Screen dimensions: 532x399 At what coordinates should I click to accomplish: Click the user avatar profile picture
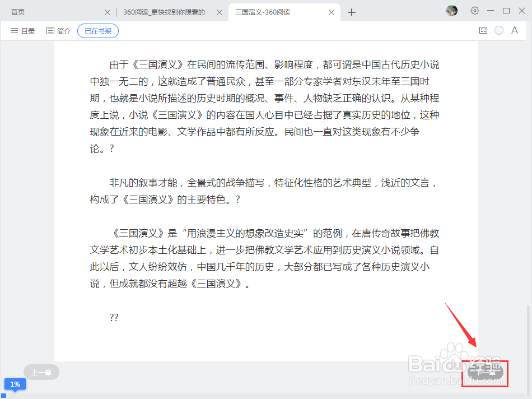pos(451,11)
